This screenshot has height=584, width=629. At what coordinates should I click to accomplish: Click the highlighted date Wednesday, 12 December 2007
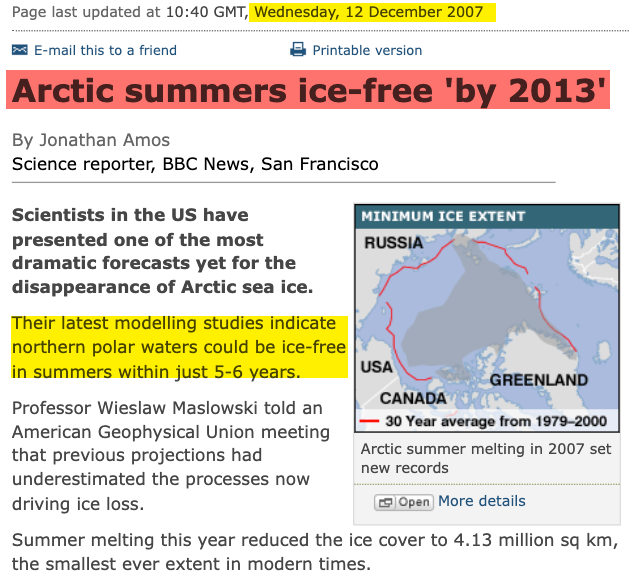[x=368, y=13]
